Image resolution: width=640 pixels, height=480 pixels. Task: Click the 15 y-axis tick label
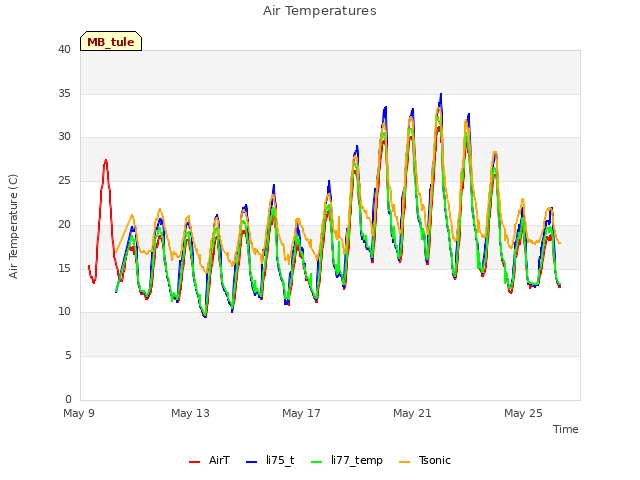click(x=64, y=268)
